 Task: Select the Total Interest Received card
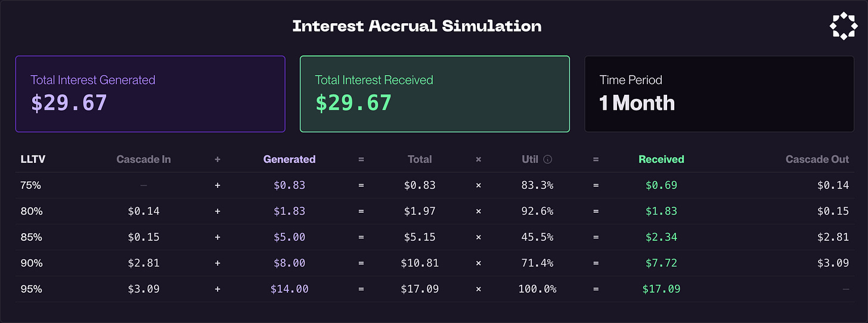click(x=435, y=94)
